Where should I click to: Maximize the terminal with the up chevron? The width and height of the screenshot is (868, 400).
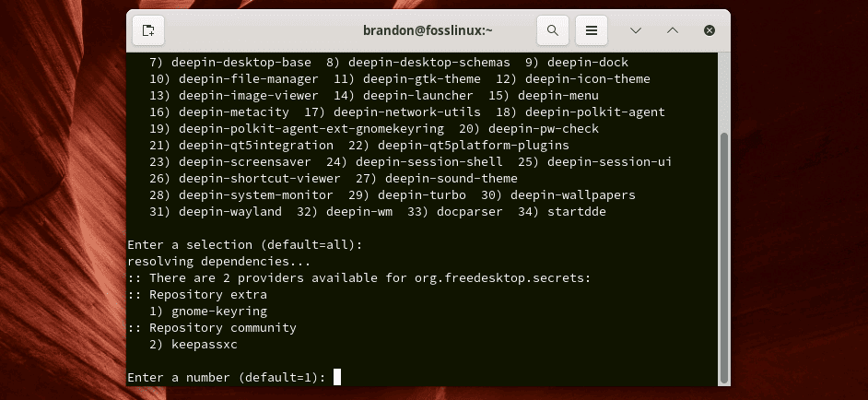(x=673, y=30)
